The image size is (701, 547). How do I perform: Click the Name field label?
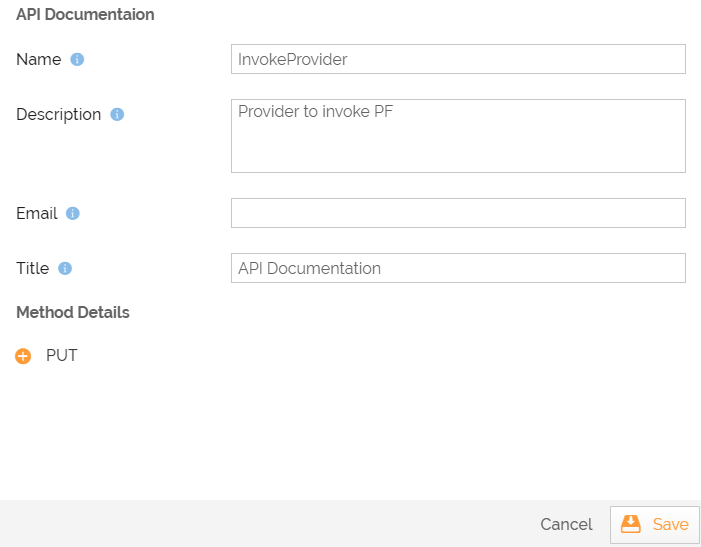tap(38, 60)
